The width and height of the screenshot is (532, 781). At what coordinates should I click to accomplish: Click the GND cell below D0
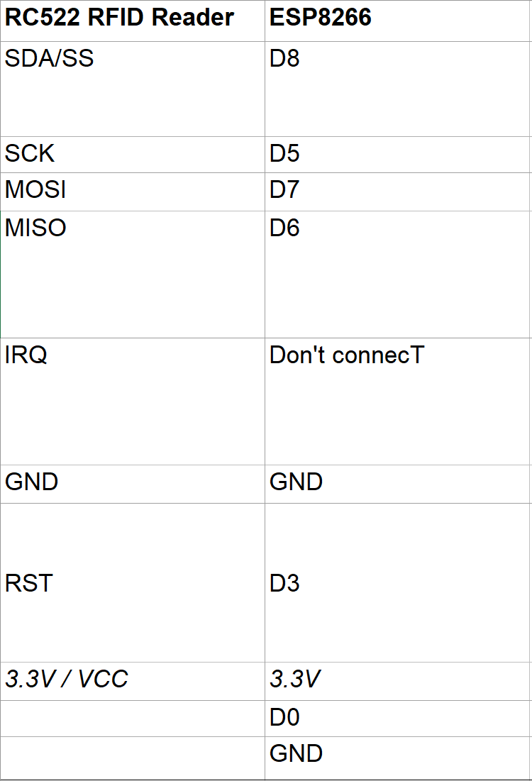click(297, 753)
